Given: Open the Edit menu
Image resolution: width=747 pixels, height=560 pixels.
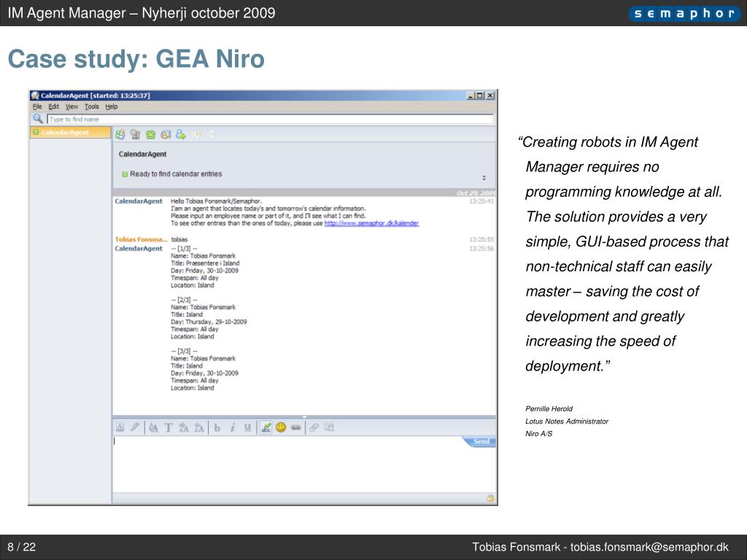Looking at the screenshot, I should click(53, 106).
